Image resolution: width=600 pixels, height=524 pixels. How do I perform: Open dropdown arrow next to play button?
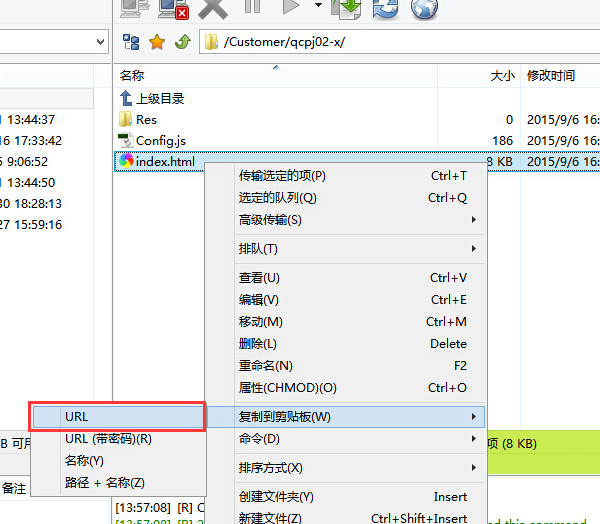pyautogui.click(x=318, y=6)
